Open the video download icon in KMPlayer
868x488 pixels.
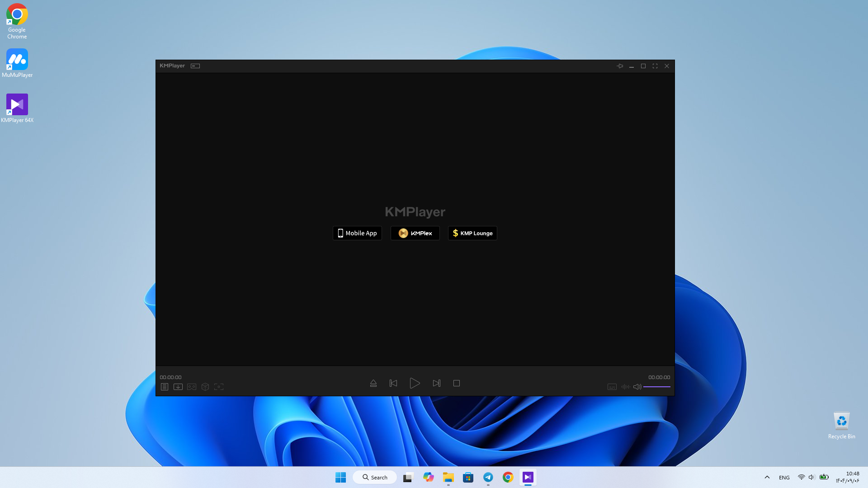(178, 387)
